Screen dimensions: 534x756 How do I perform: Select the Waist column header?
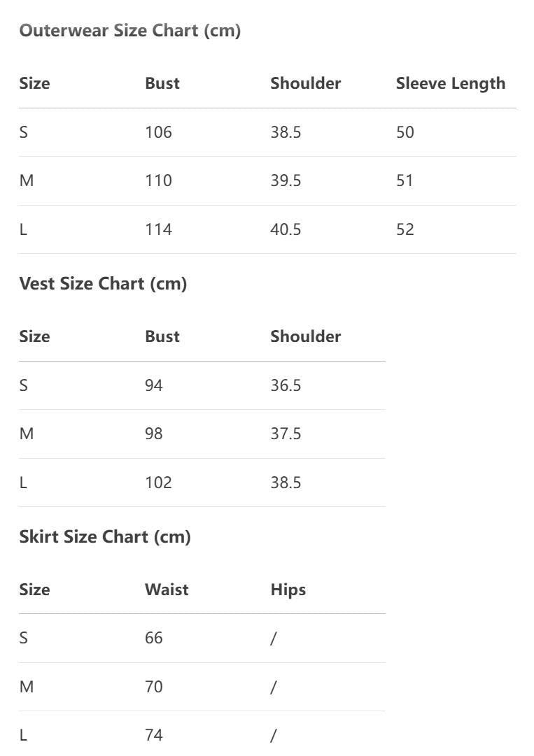pyautogui.click(x=167, y=590)
